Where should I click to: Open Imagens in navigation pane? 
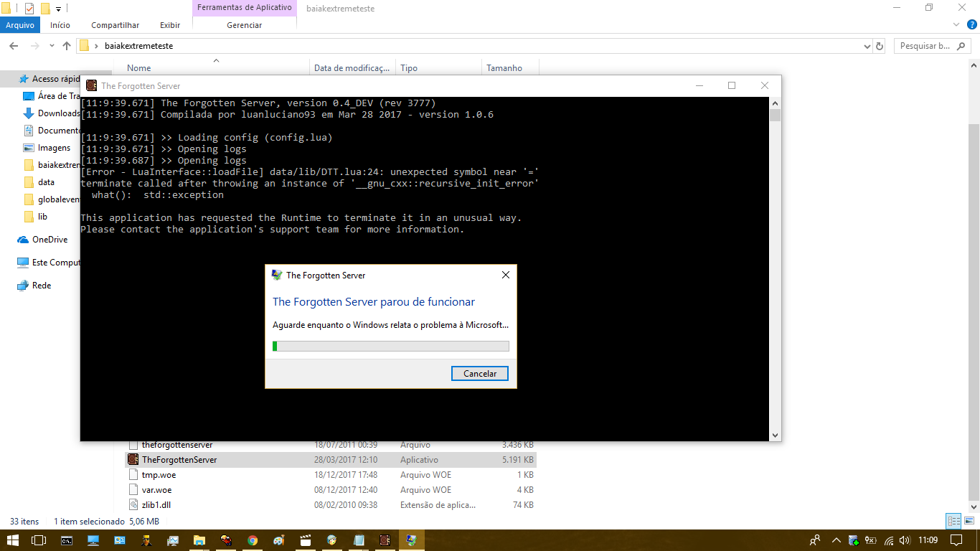point(47,148)
